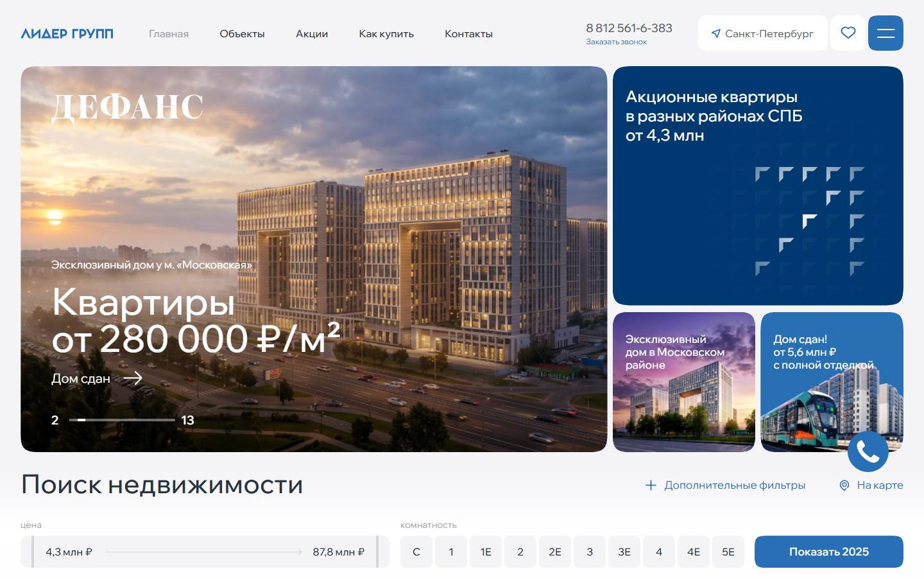The image size is (924, 578).
Task: Click the Квартиры от 280 000 ₽/м² headline
Action: point(196,320)
